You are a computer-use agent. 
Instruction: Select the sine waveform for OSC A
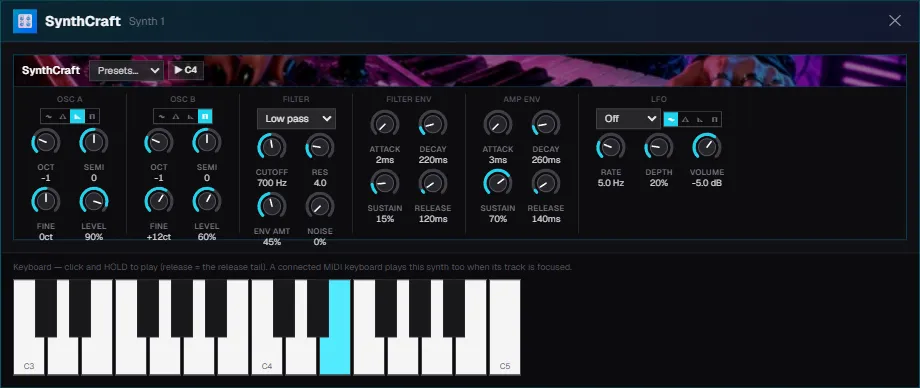coord(49,116)
